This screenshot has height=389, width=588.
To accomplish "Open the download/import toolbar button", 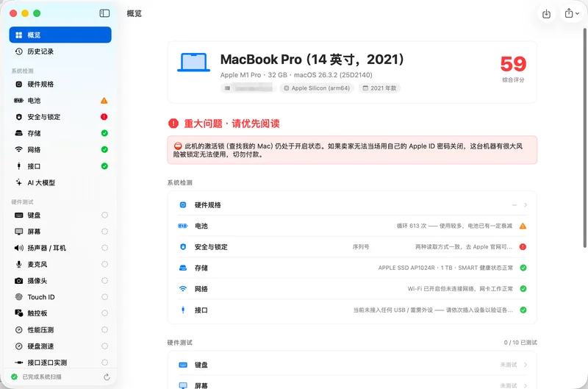I will pos(546,14).
